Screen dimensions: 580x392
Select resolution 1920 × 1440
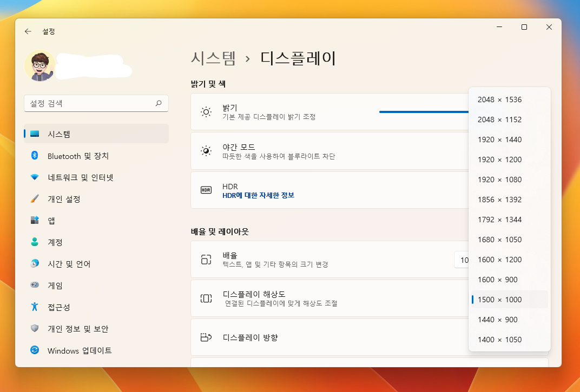tap(509, 139)
